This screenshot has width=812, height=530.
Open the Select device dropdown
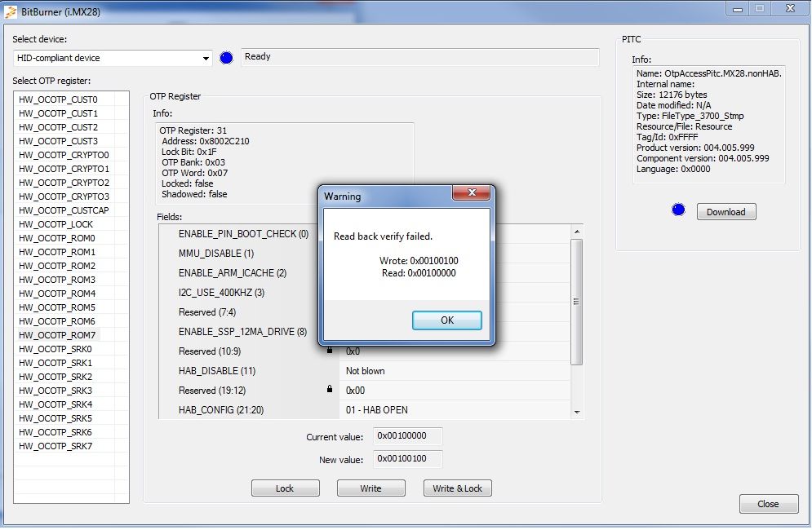click(x=206, y=58)
